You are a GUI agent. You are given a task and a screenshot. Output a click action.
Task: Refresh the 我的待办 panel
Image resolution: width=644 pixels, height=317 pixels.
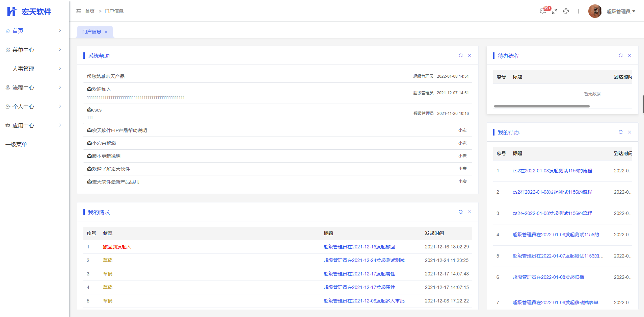coord(621,132)
